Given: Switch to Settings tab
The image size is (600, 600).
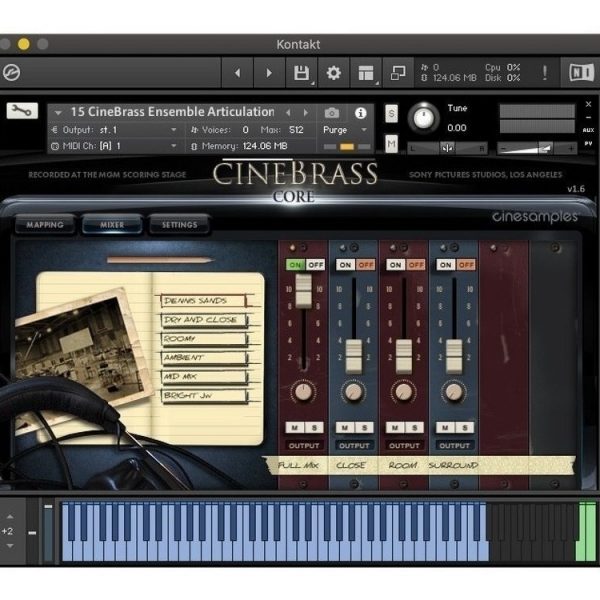Looking at the screenshot, I should click(x=179, y=225).
